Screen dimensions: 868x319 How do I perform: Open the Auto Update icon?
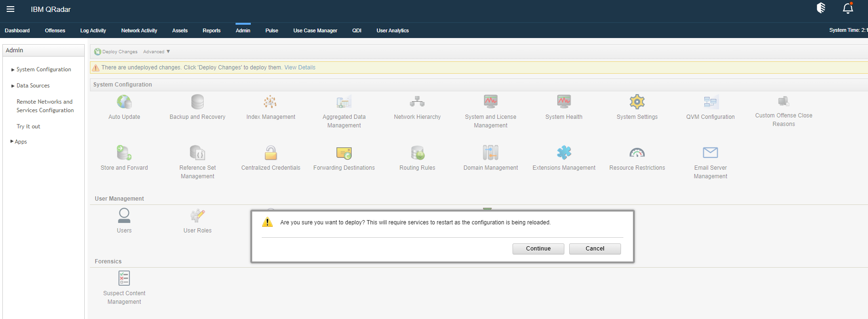click(124, 102)
